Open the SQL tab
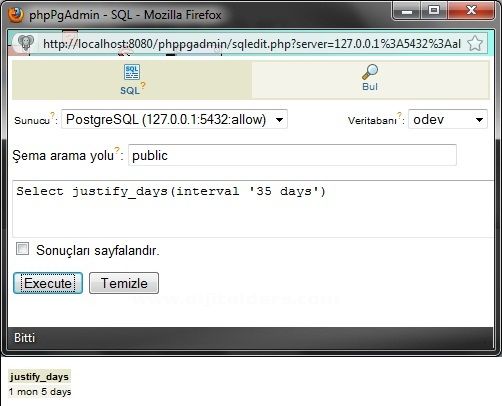Viewport: 502px width, 406px height. [x=132, y=80]
